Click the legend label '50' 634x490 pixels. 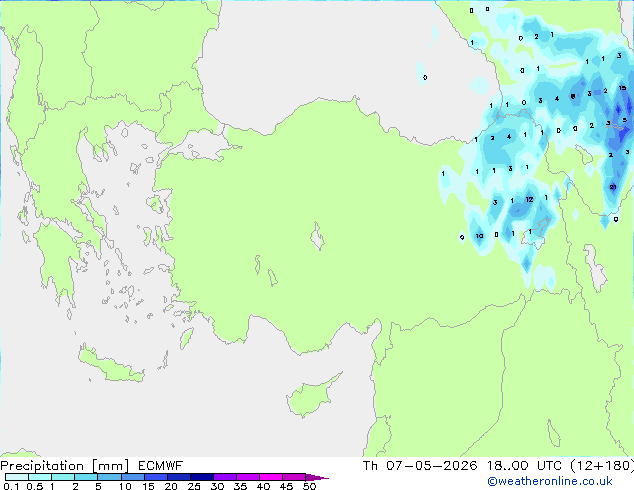pos(309,486)
